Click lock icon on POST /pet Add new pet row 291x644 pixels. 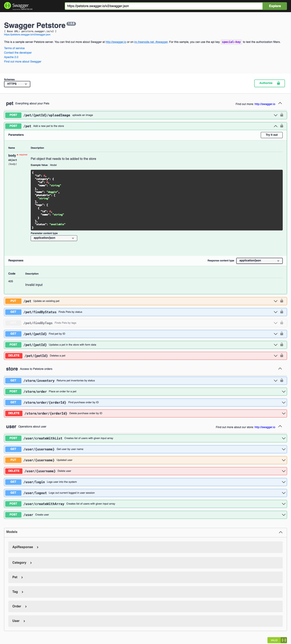(x=282, y=126)
